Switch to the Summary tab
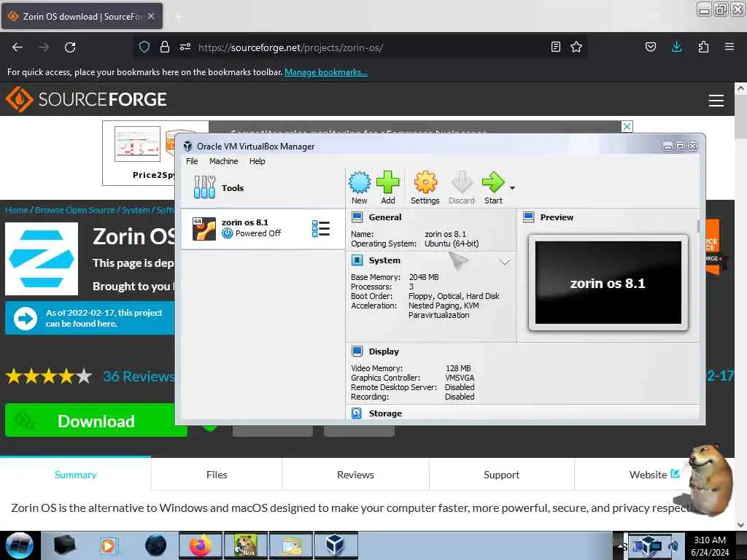 click(x=75, y=474)
